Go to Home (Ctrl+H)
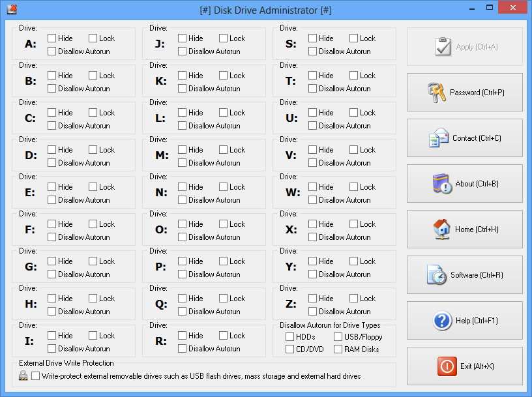 [464, 229]
